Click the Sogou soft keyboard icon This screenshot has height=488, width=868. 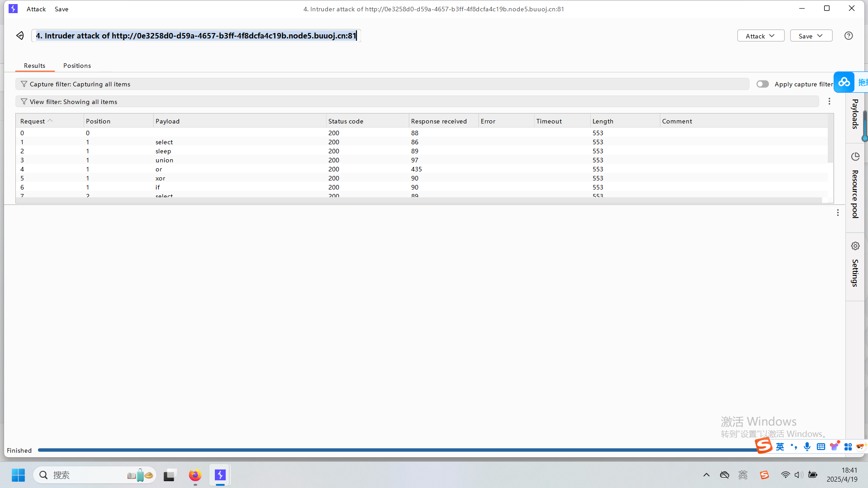[821, 447]
